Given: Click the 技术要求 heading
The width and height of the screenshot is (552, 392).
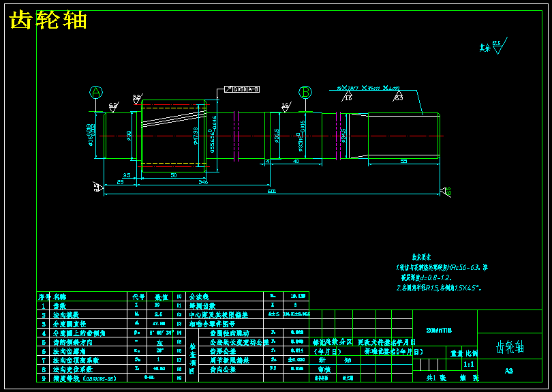Looking at the screenshot, I should click(421, 257).
